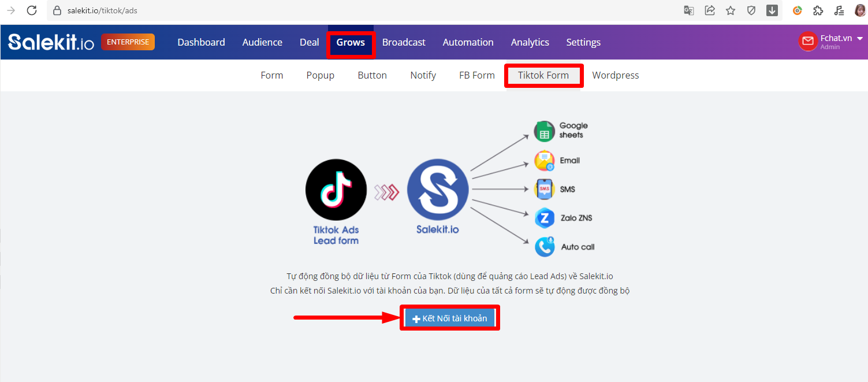Click the text starting 'Chỉ cần kết nối Salekit.io'
868x382 pixels.
coord(450,291)
